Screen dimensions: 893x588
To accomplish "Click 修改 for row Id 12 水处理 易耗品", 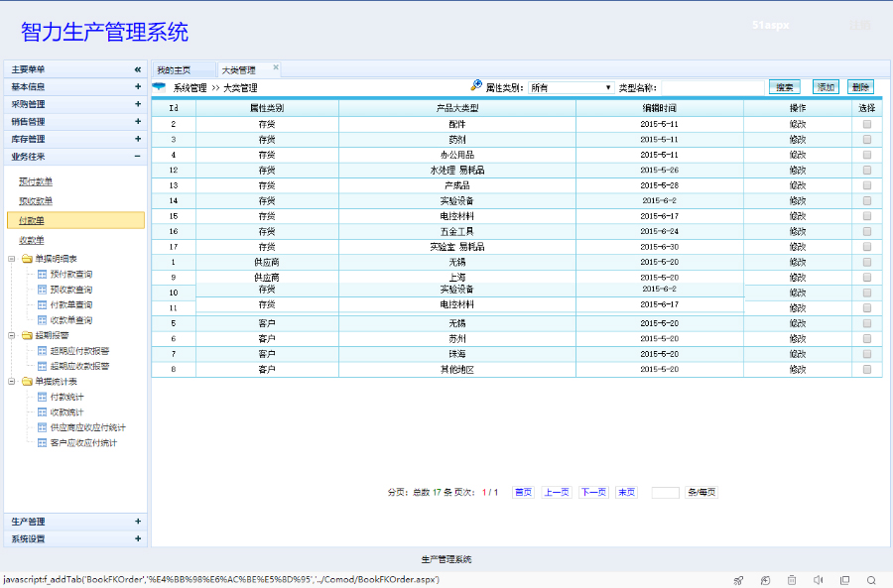I will click(798, 171).
